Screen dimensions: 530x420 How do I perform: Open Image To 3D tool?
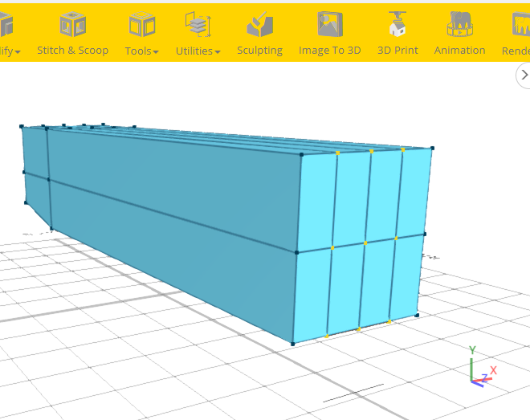coord(330,34)
